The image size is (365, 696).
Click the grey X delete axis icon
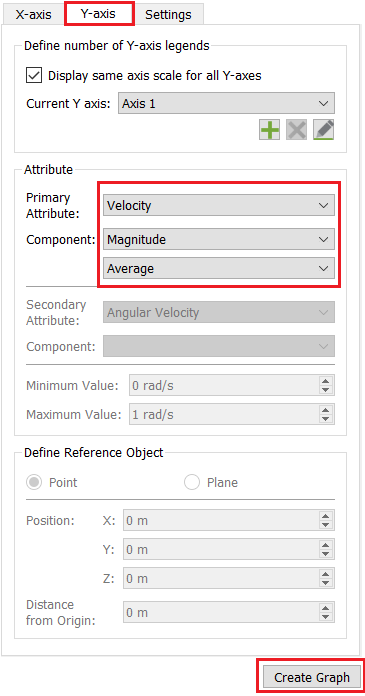297,130
